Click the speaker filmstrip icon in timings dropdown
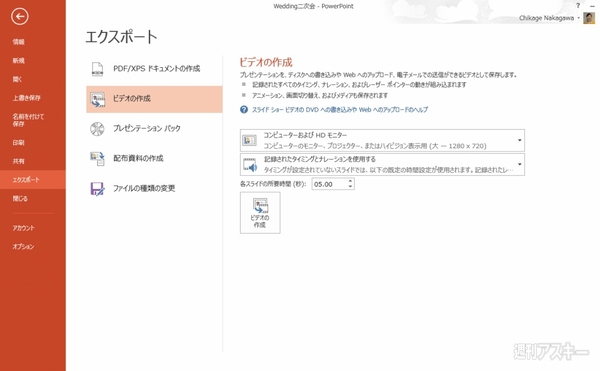Screen dimensions: 600x371 [250, 165]
